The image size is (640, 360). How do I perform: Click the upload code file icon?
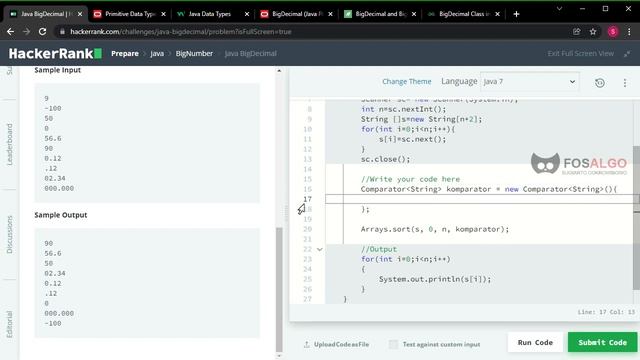307,344
